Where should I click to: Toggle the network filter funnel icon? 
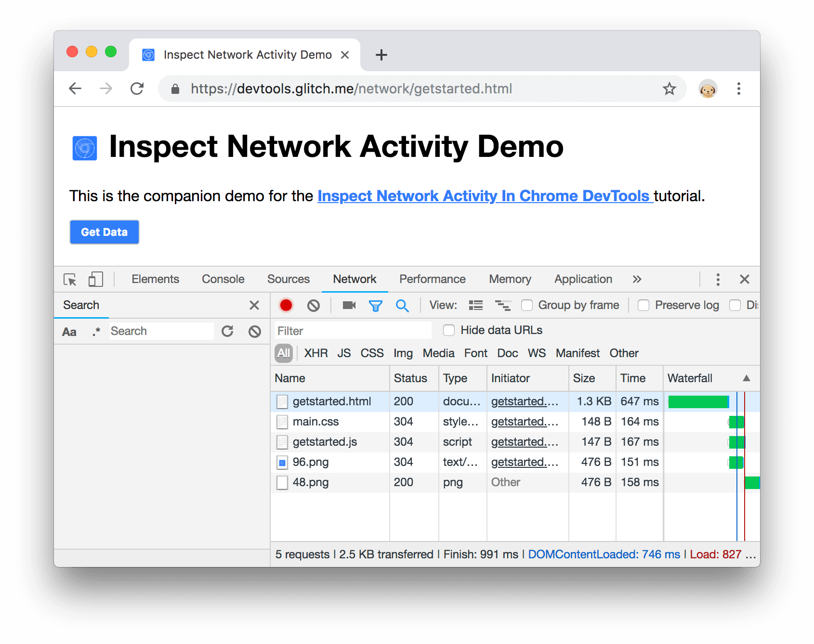[x=376, y=305]
